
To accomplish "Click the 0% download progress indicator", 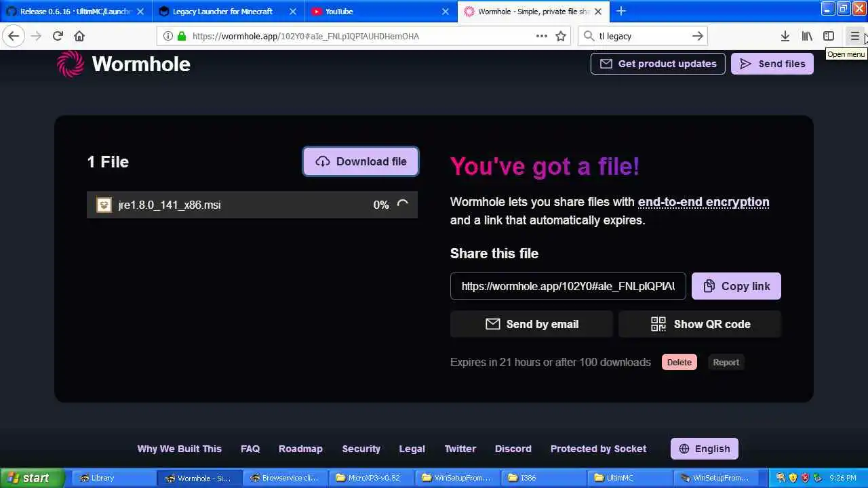I will pyautogui.click(x=381, y=205).
